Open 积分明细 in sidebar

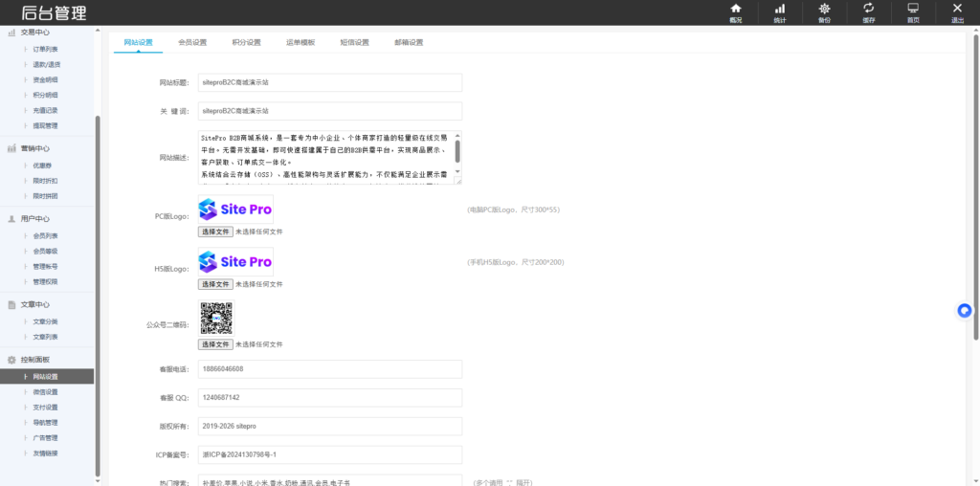click(x=45, y=95)
